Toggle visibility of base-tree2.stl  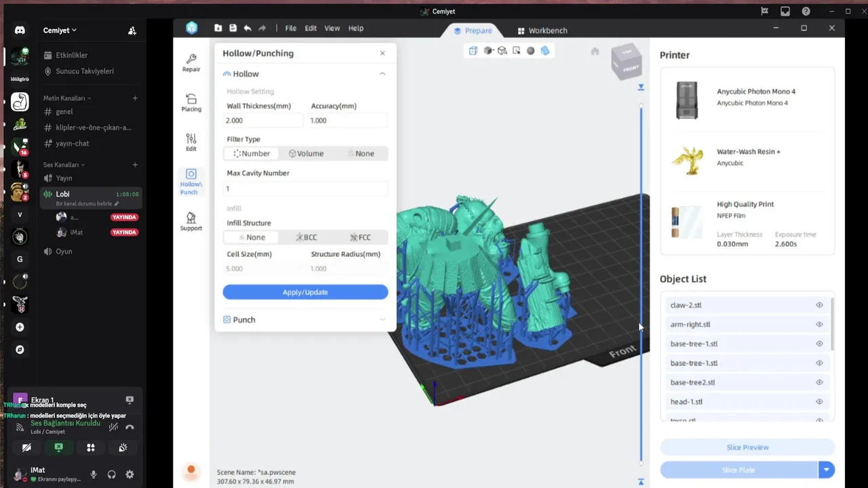[819, 382]
